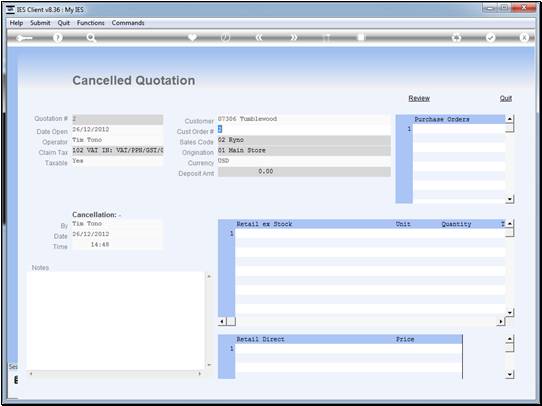Go to previous record with double-left arrows
This screenshot has height=406, width=542.
tap(259, 38)
